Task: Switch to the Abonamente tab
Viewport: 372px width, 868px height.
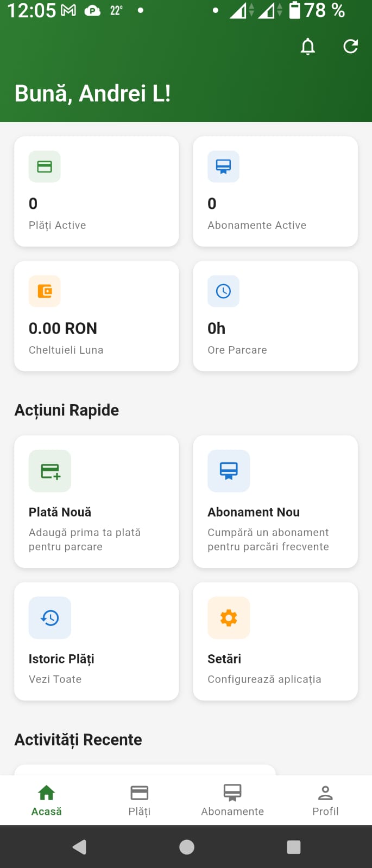Action: click(232, 800)
